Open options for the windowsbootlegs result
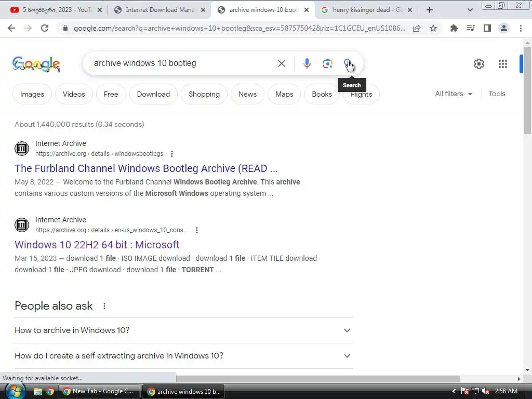 click(x=172, y=154)
